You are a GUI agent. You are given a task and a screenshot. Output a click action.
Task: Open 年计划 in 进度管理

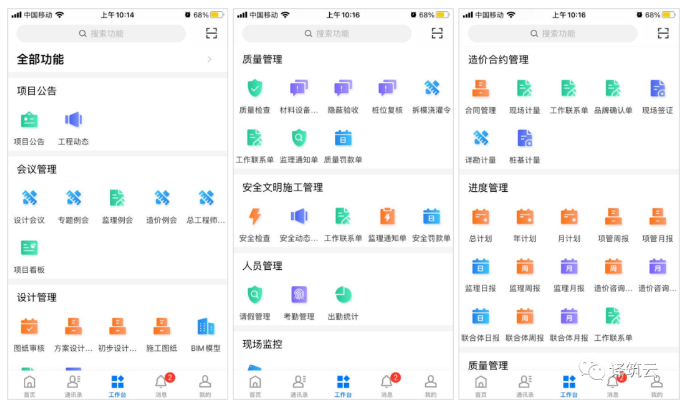click(x=525, y=217)
